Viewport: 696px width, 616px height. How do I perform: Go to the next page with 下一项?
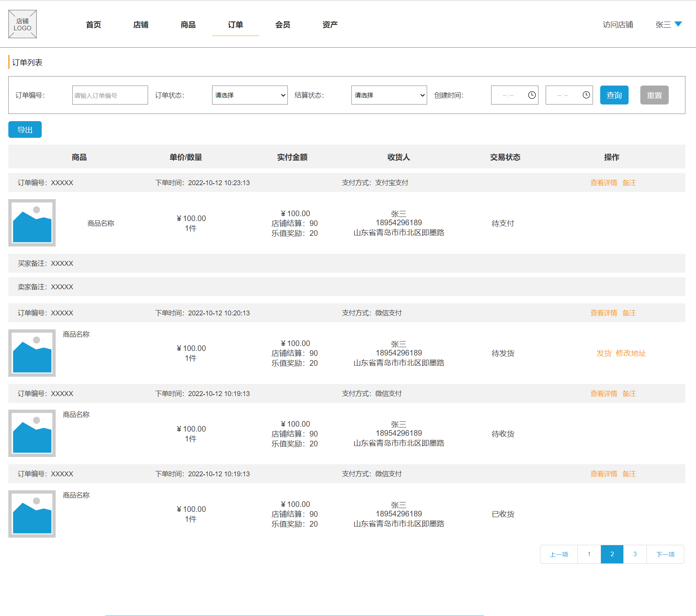tap(665, 554)
